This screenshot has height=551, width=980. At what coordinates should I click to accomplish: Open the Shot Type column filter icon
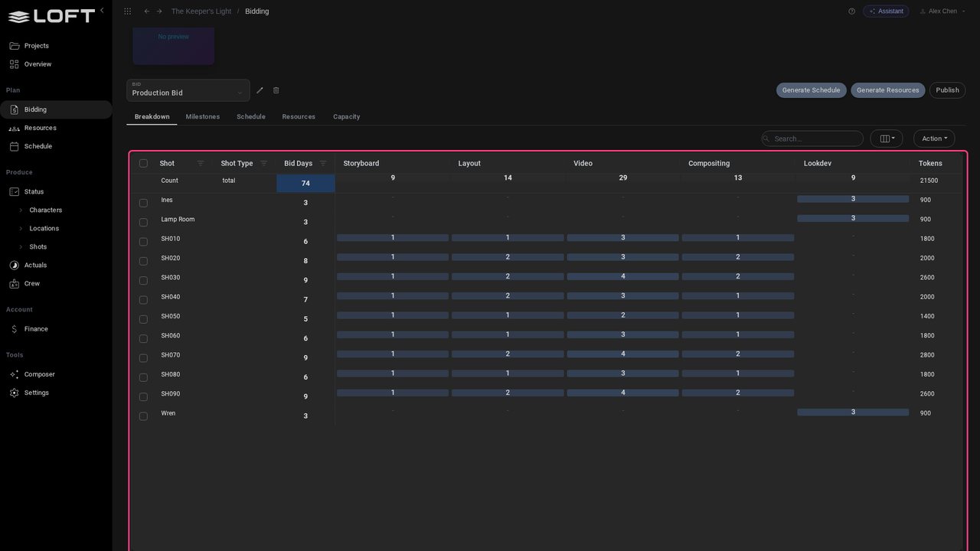click(264, 163)
